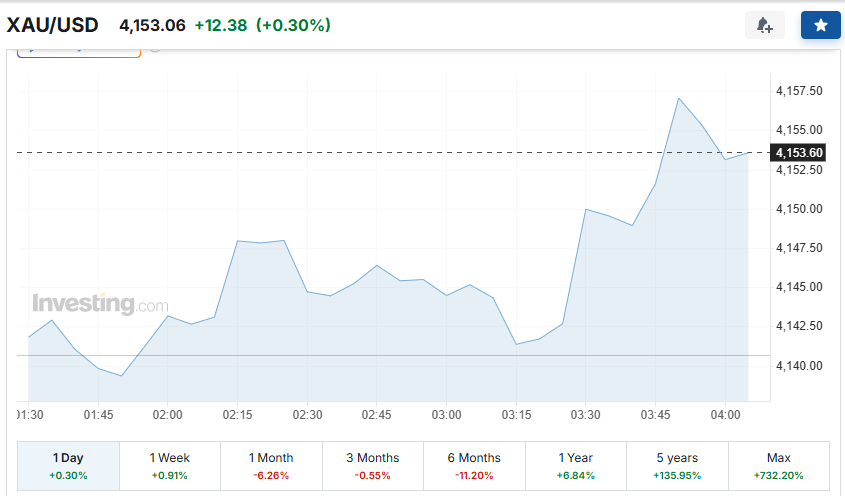Click the 4,145.00 price axis label

click(x=799, y=287)
